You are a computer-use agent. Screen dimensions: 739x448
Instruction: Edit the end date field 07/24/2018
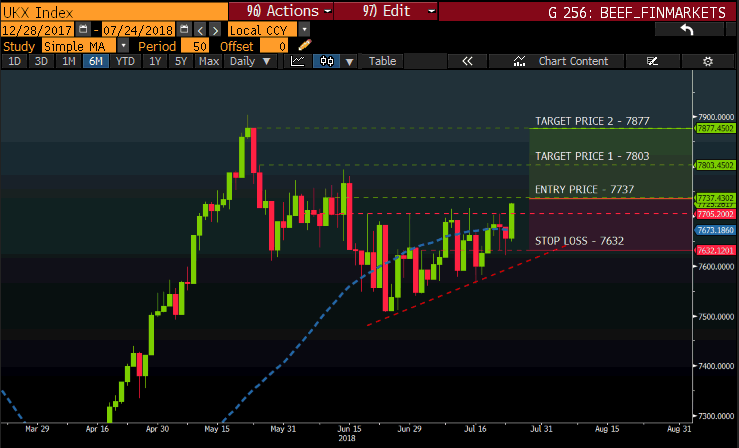(x=138, y=30)
